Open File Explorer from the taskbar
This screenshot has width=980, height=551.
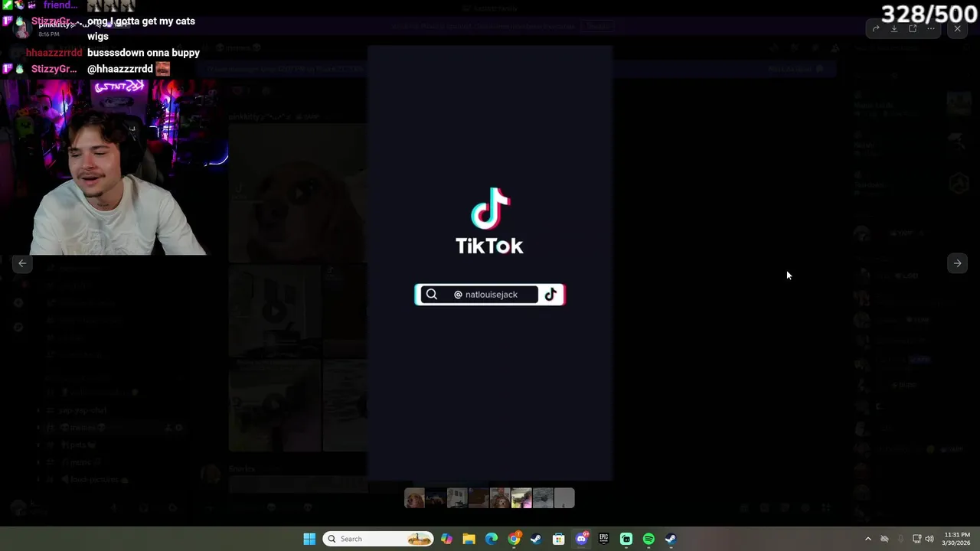coord(469,539)
